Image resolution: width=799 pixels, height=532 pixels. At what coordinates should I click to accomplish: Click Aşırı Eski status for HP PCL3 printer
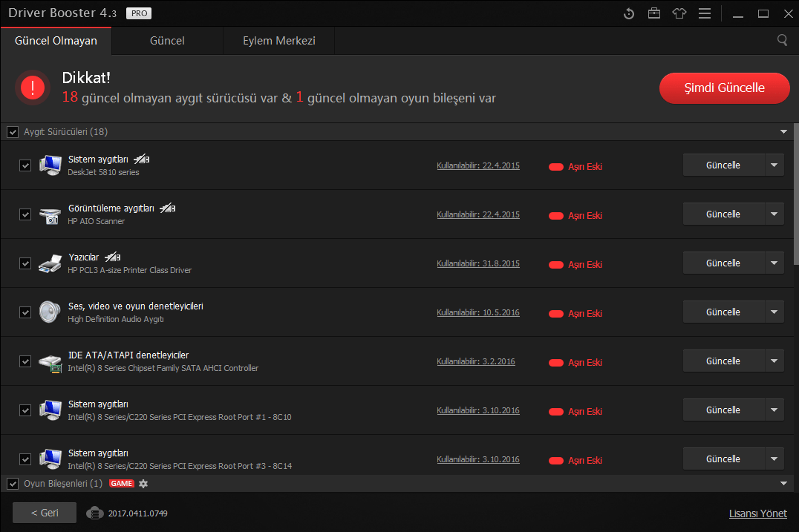click(x=585, y=264)
